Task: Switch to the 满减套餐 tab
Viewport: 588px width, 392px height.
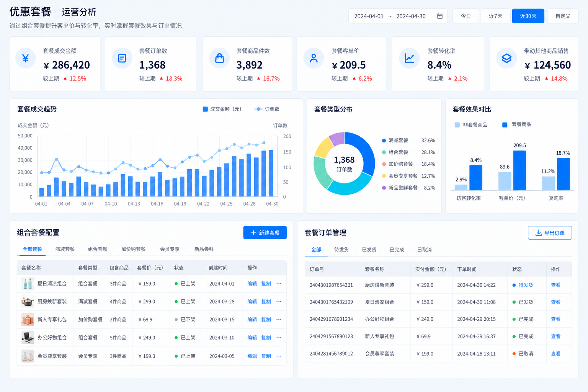Action: [x=65, y=249]
